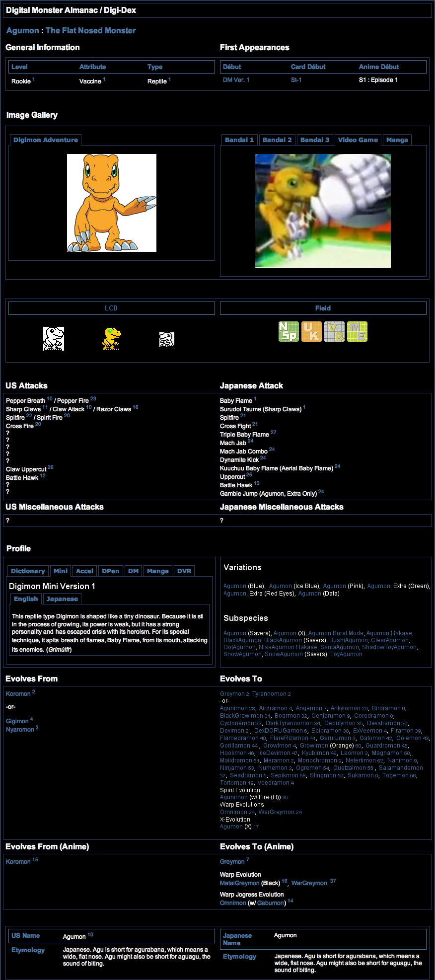Open the Tyrannomon evolution link
Screen dimensions: 435x980
pos(269,694)
